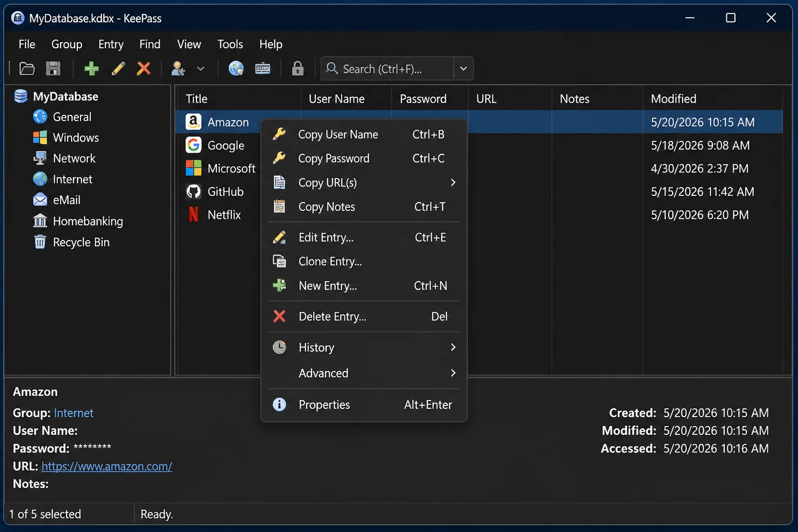Viewport: 798px width, 532px height.
Task: Open the Group menu
Action: pos(67,44)
